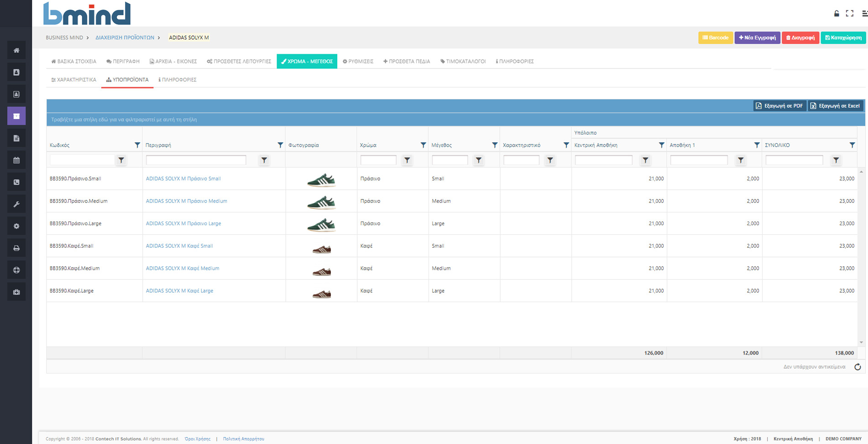This screenshot has height=444, width=868.
Task: Click the refresh icon below the grid
Action: [858, 367]
